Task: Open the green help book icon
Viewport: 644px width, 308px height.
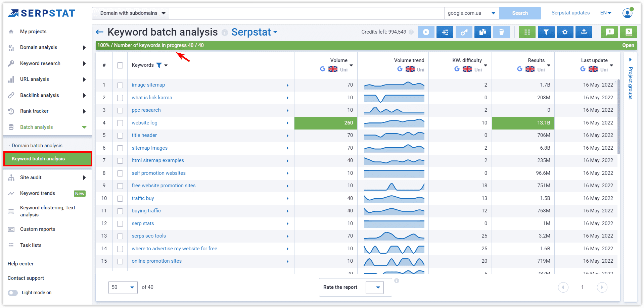Action: [x=629, y=32]
